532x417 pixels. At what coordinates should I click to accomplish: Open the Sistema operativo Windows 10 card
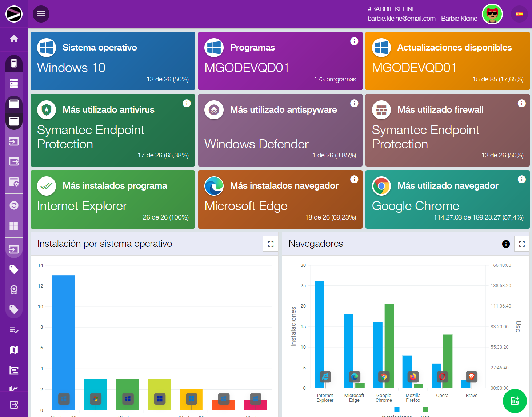point(113,61)
